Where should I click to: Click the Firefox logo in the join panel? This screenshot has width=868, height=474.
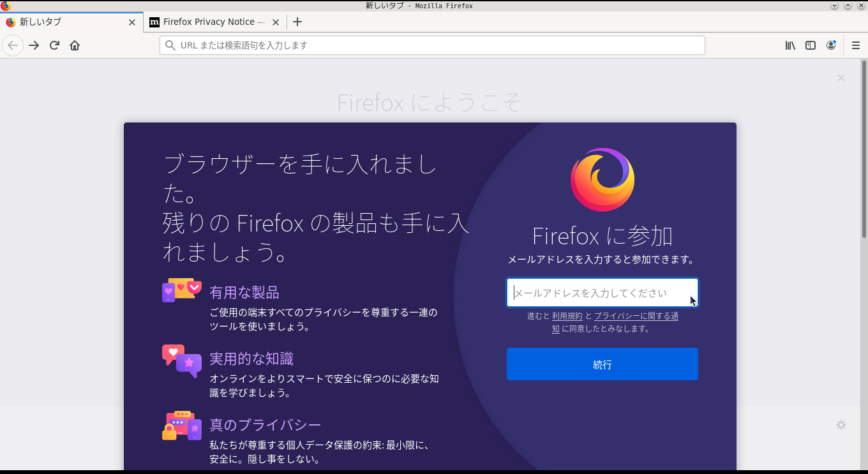[x=602, y=180]
